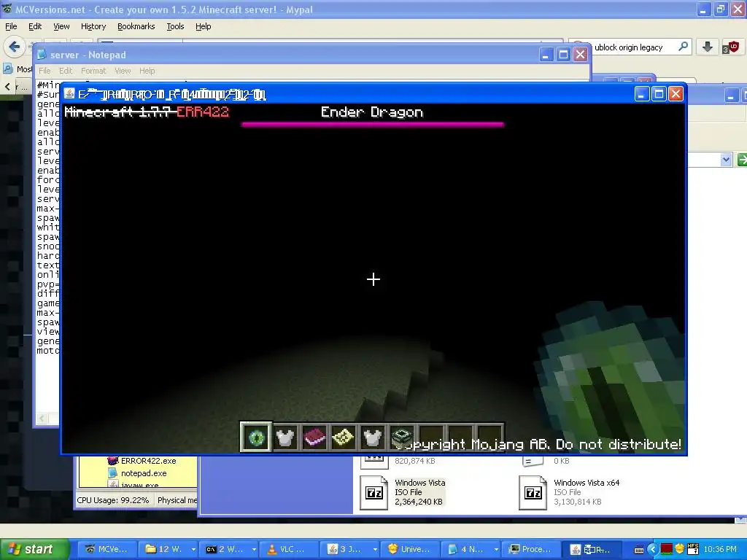Click the notepad.exe process icon
747x560 pixels.
pos(112,472)
